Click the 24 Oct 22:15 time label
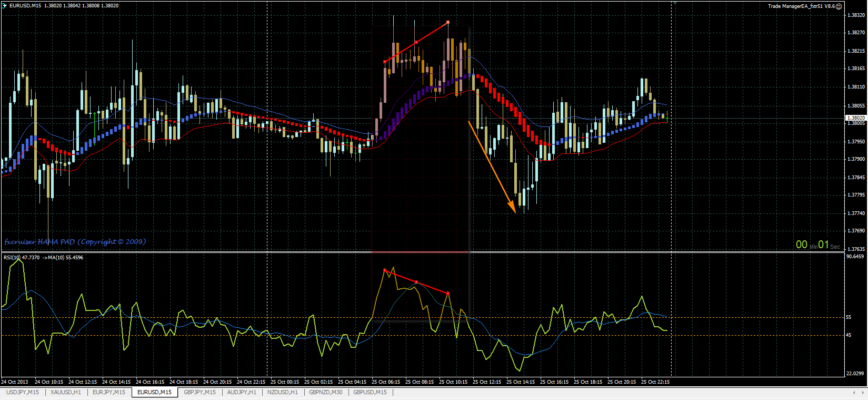This screenshot has width=868, height=400. click(251, 382)
